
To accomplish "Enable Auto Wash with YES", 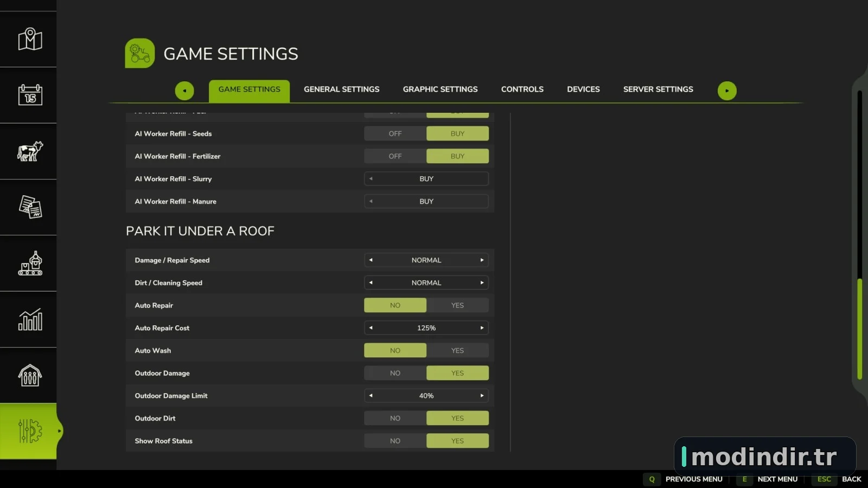I will [457, 351].
